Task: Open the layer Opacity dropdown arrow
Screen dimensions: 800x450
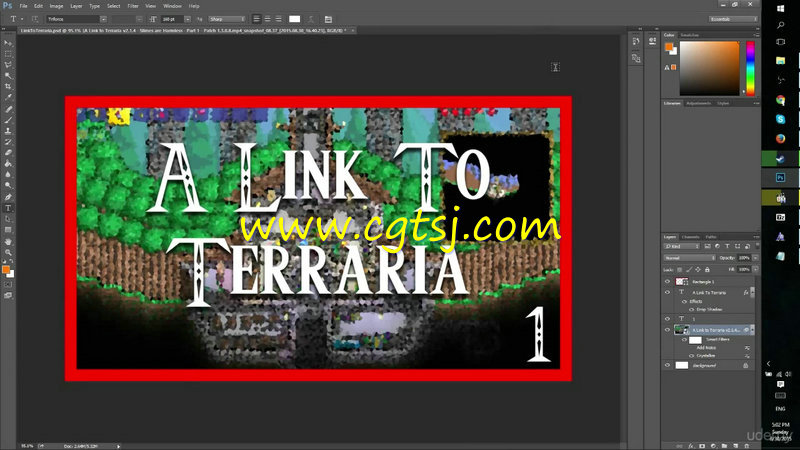Action: point(755,258)
